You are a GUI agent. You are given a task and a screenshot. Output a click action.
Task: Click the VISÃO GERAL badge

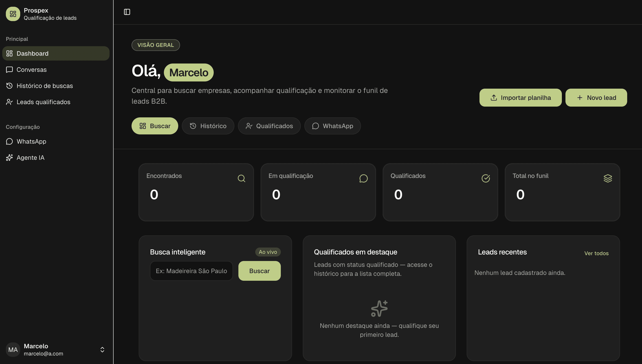click(156, 45)
